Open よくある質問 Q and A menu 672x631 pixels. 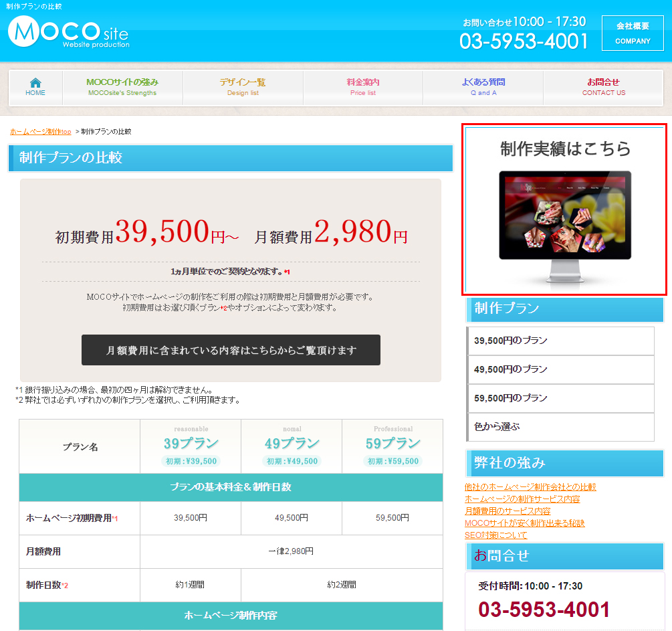483,87
